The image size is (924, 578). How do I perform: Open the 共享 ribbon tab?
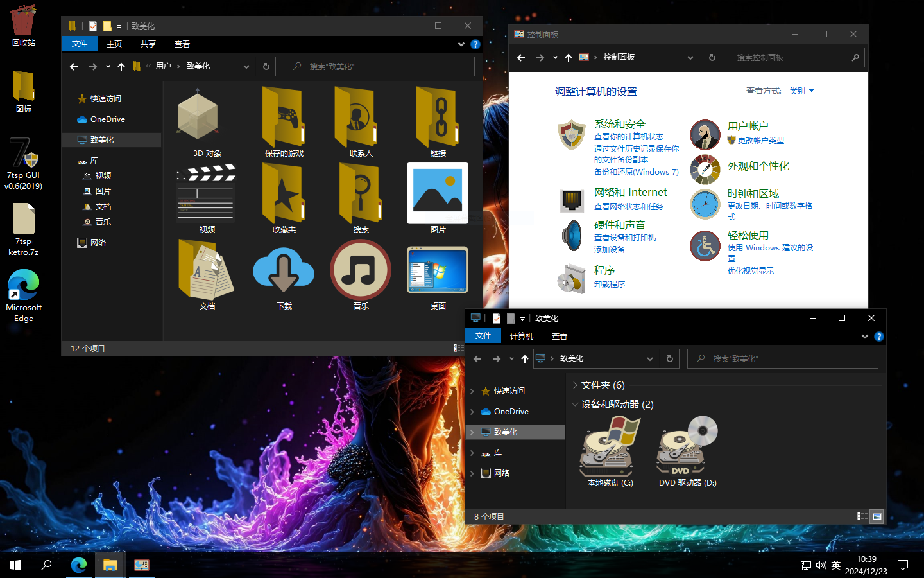coord(148,44)
